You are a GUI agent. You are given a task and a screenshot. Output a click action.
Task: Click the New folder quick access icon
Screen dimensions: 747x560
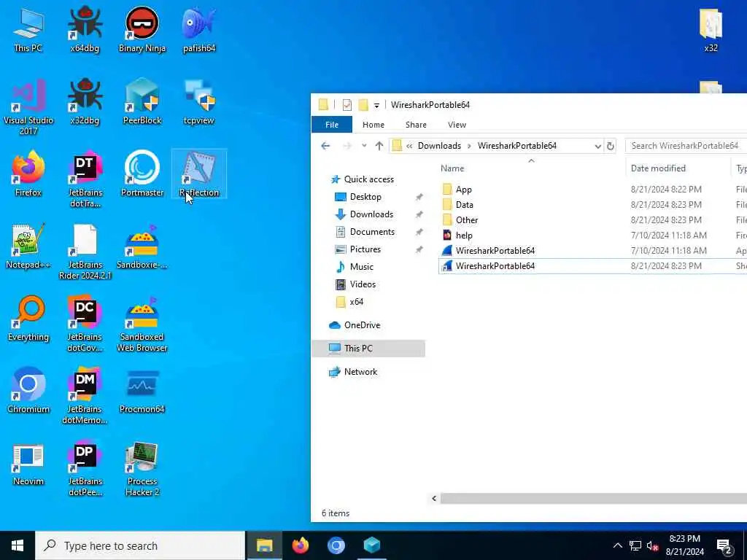pyautogui.click(x=363, y=105)
